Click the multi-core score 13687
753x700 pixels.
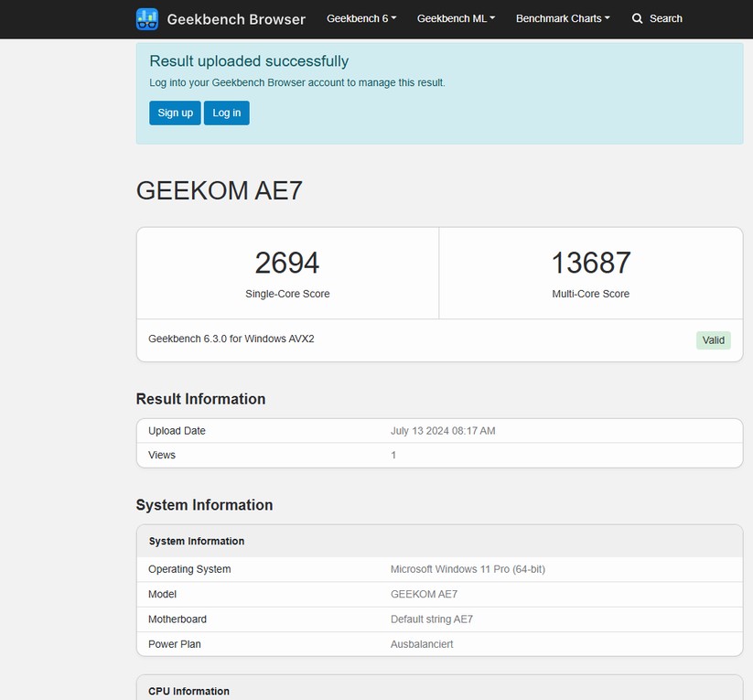point(591,263)
